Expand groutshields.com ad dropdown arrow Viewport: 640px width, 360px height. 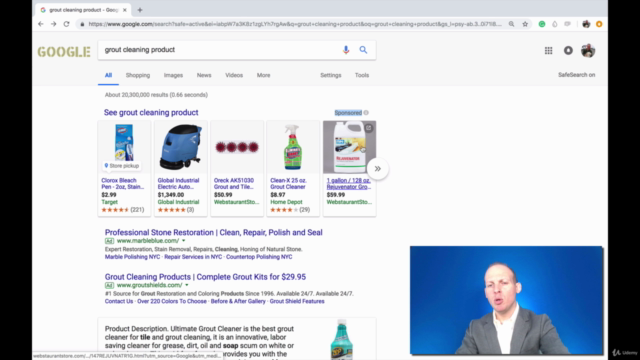pyautogui.click(x=187, y=285)
